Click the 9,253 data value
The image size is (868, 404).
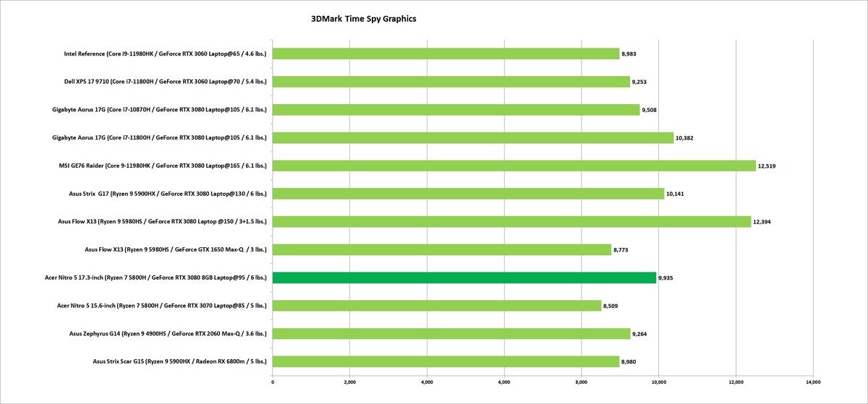point(639,82)
